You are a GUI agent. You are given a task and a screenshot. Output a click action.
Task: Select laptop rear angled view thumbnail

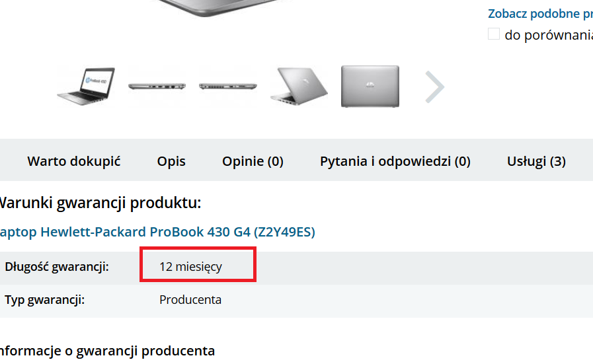(x=299, y=86)
